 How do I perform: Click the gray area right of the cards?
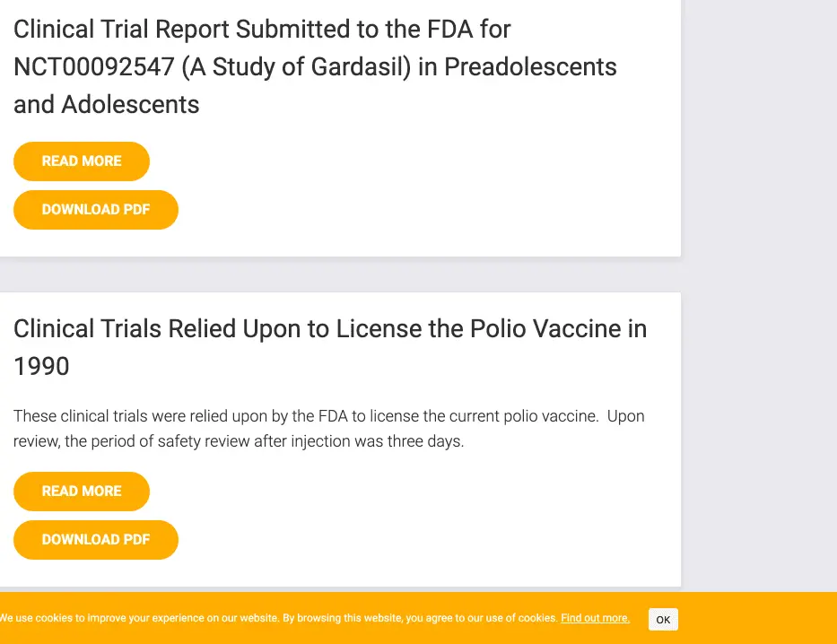759,269
